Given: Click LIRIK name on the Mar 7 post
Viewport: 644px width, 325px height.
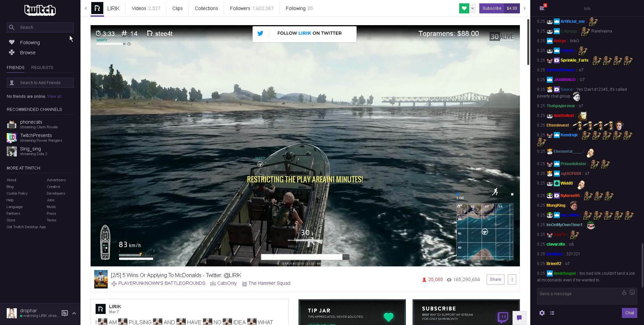Looking at the screenshot, I should click(x=115, y=307).
